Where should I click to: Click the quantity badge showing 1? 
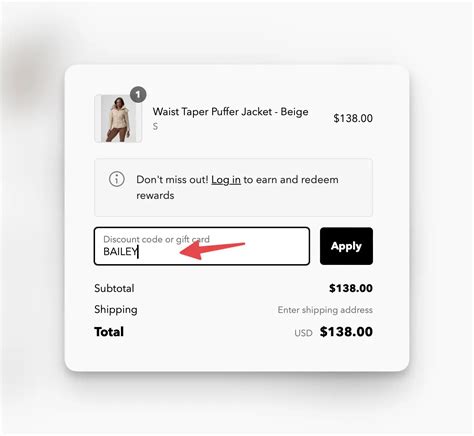(x=138, y=95)
